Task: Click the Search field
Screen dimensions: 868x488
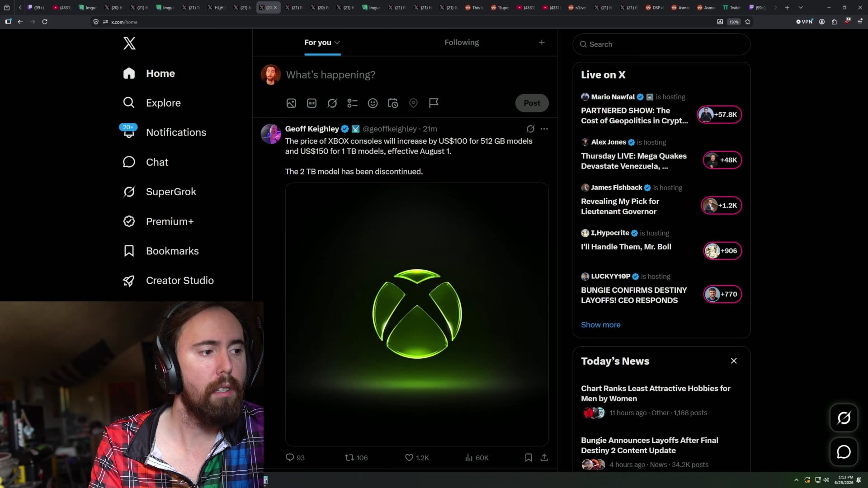Action: pyautogui.click(x=661, y=44)
